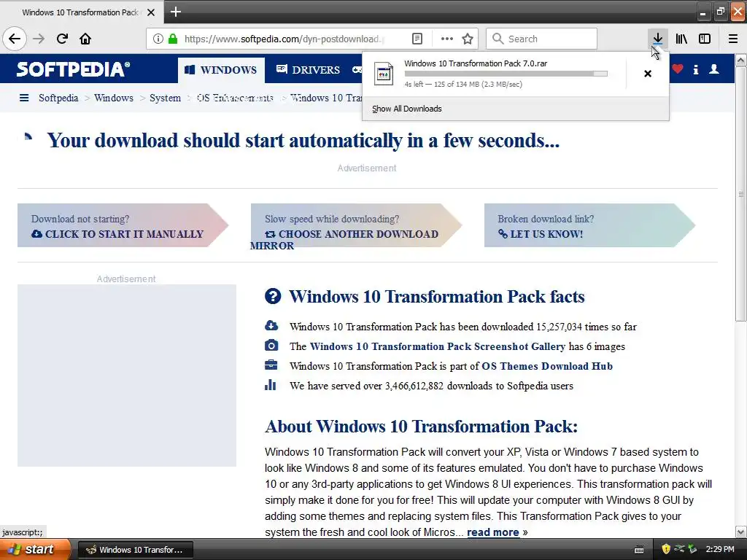Click the page scrollbar up arrow

coord(741,60)
